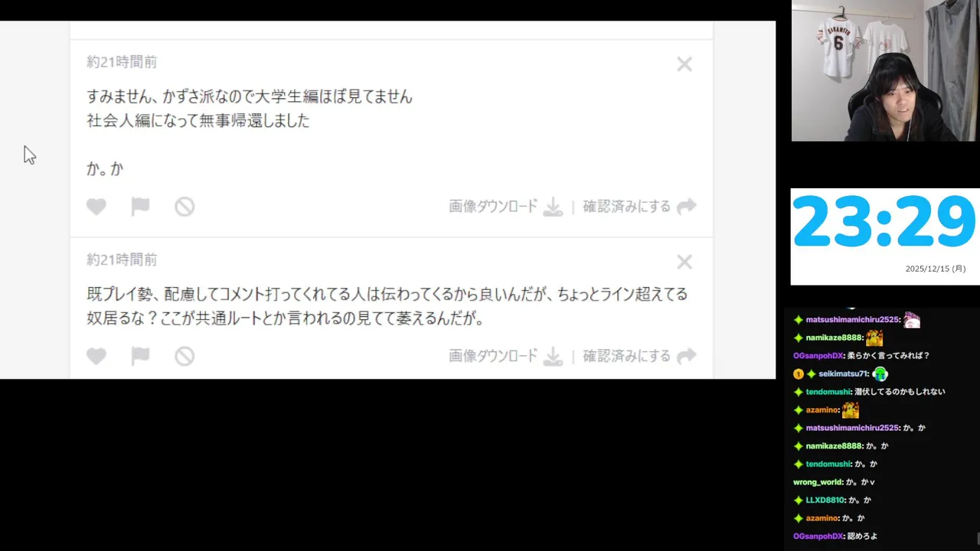Click download arrow icon on second message
This screenshot has height=551, width=980.
553,356
